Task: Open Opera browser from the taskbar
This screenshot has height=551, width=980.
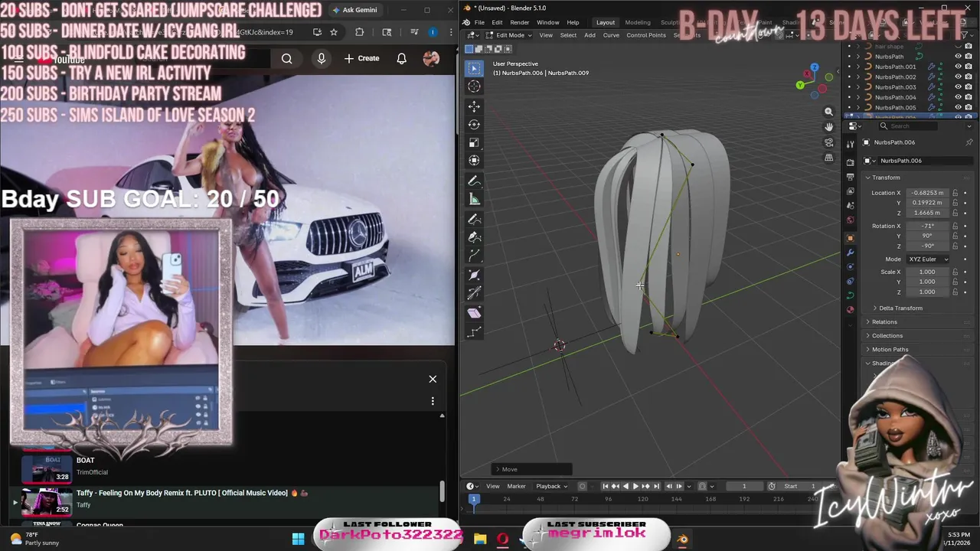Action: pyautogui.click(x=502, y=539)
